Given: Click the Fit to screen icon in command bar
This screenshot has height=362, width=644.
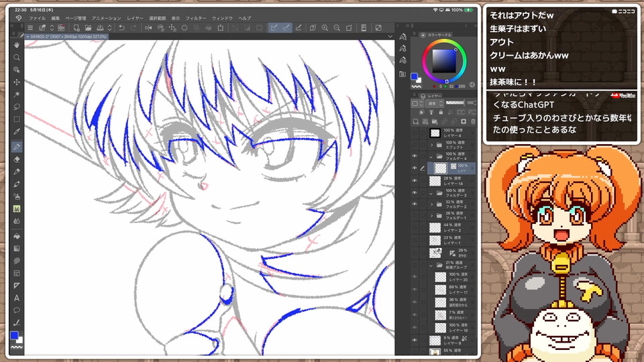Looking at the screenshot, I should click(x=349, y=28).
